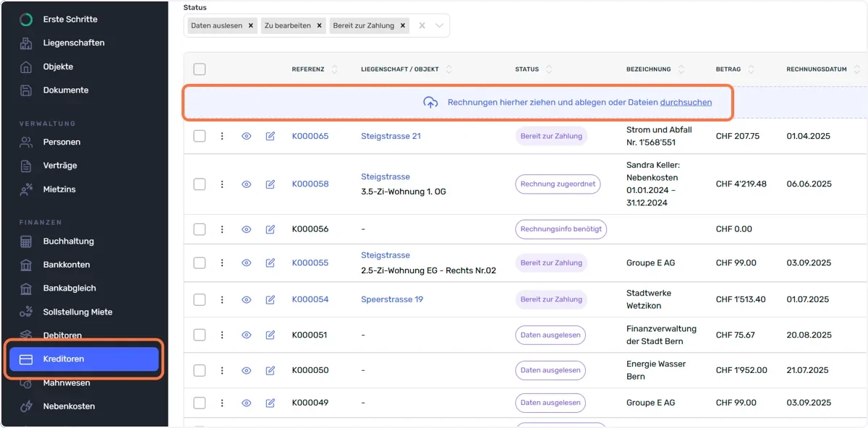This screenshot has height=428, width=868.
Task: Clear all selected Status filters
Action: coord(422,25)
